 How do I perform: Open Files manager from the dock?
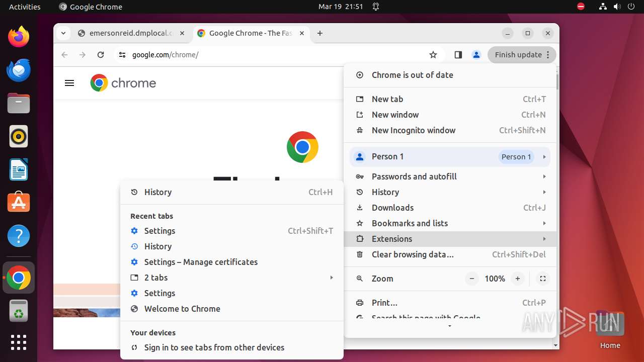(x=19, y=103)
